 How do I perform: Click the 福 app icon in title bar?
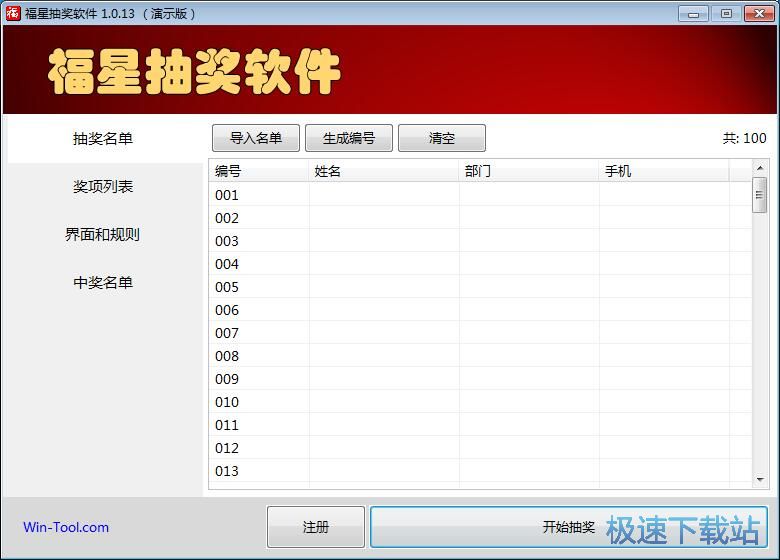pos(13,13)
